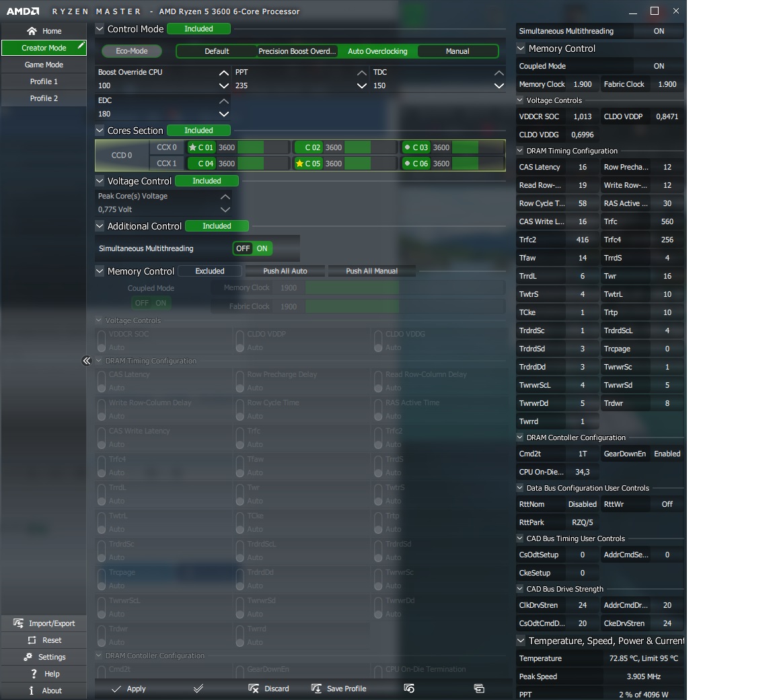The image size is (775, 700).
Task: Select core C 06 with dot marker
Action: [x=416, y=163]
